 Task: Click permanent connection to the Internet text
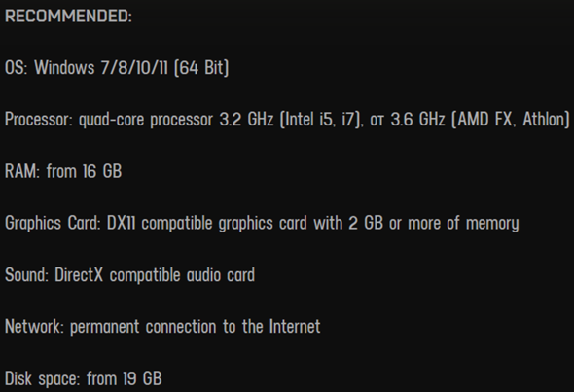[196, 327]
